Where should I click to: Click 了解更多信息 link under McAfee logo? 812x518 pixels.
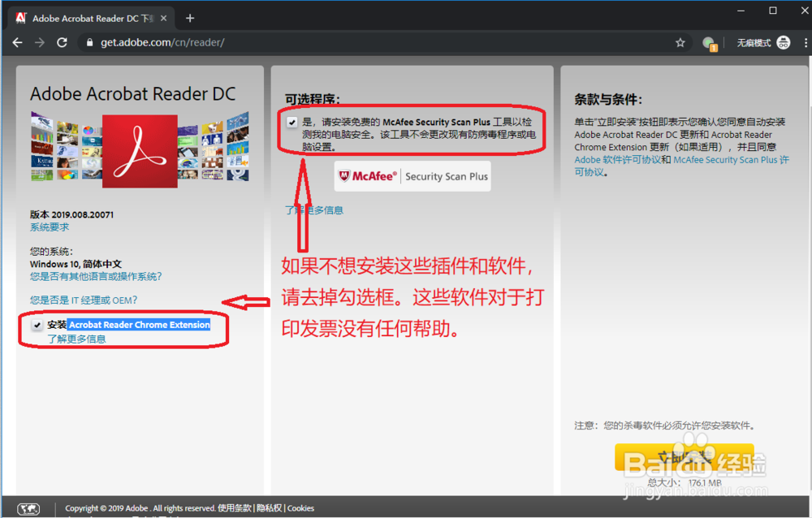pyautogui.click(x=313, y=209)
